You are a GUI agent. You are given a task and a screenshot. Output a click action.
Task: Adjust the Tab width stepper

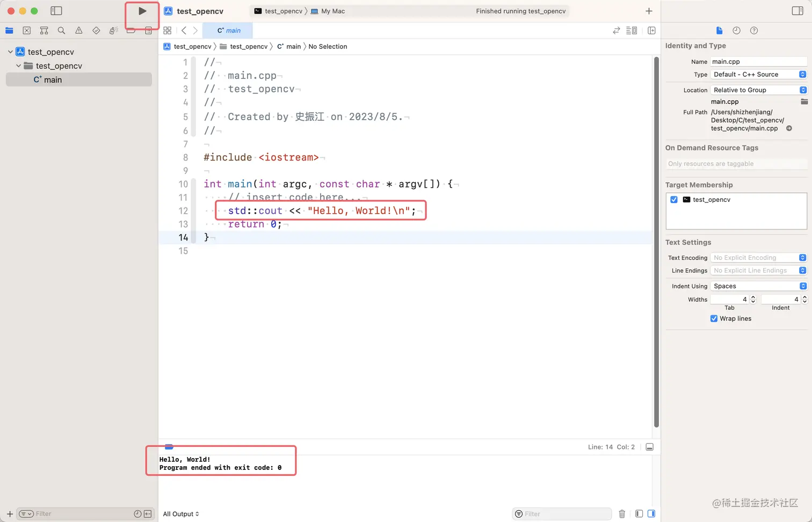753,299
